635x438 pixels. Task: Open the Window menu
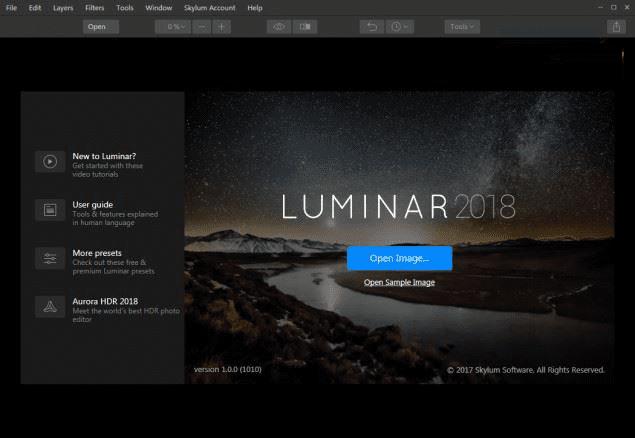click(159, 8)
